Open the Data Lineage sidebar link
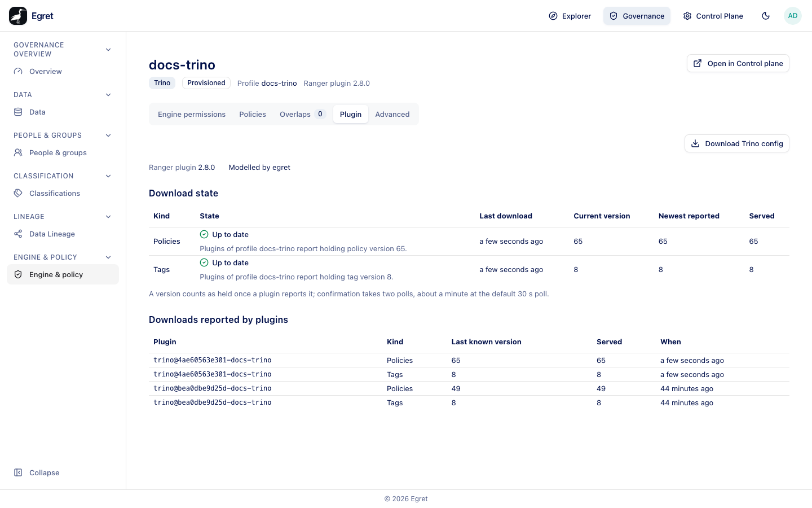 coord(63,234)
